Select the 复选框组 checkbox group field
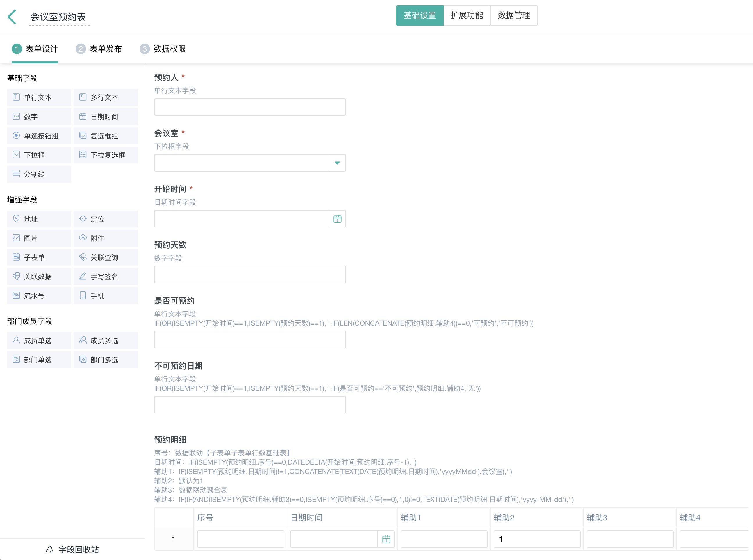753x560 pixels. coord(105,136)
